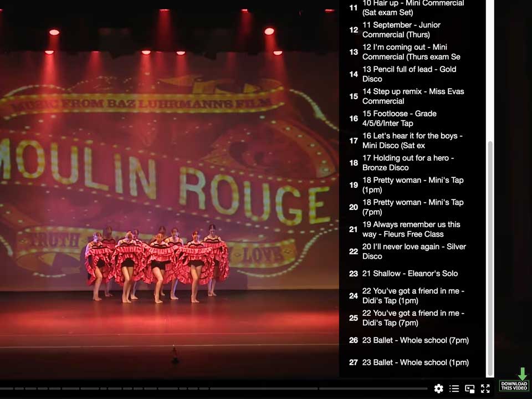The image size is (532, 399).
Task: Click the chapter list scrollbar
Action: tap(490, 258)
